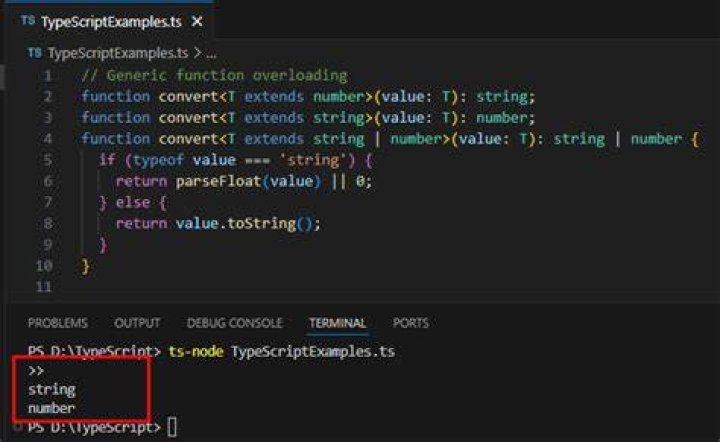Switch to the PORTS panel tab
720x442 pixels.
411,323
